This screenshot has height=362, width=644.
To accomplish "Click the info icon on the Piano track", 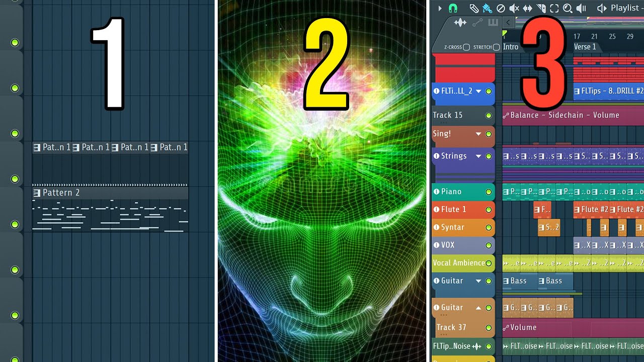I will point(436,192).
